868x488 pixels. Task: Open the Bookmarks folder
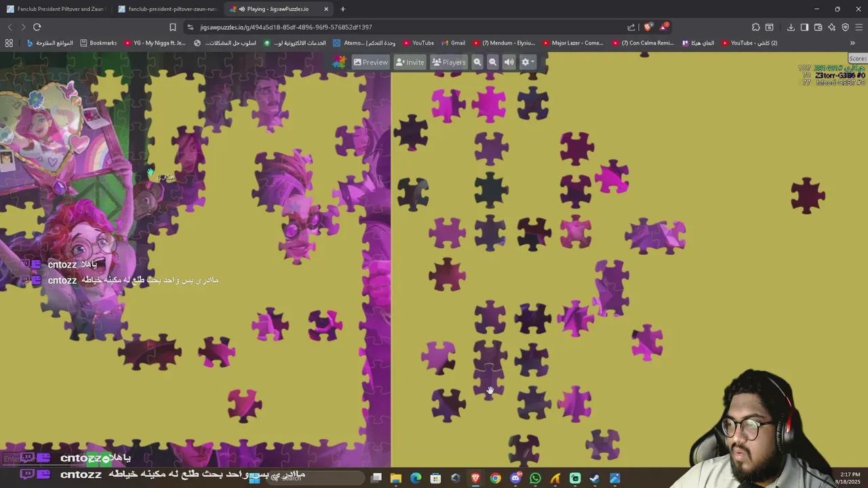coord(98,43)
